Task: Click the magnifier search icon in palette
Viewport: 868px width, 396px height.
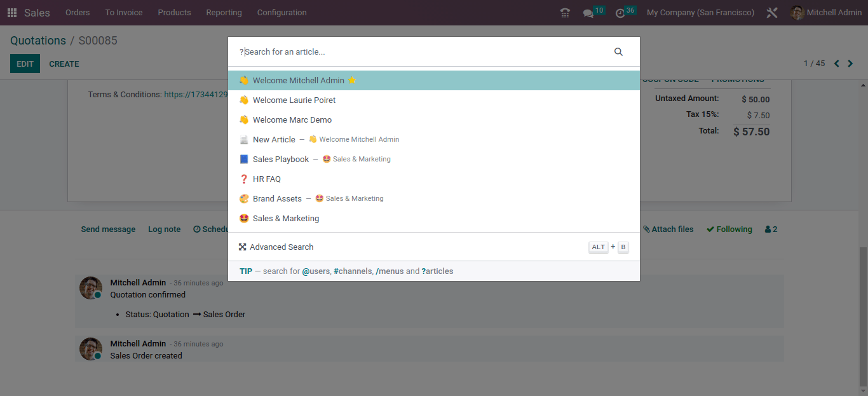Action: coord(618,52)
